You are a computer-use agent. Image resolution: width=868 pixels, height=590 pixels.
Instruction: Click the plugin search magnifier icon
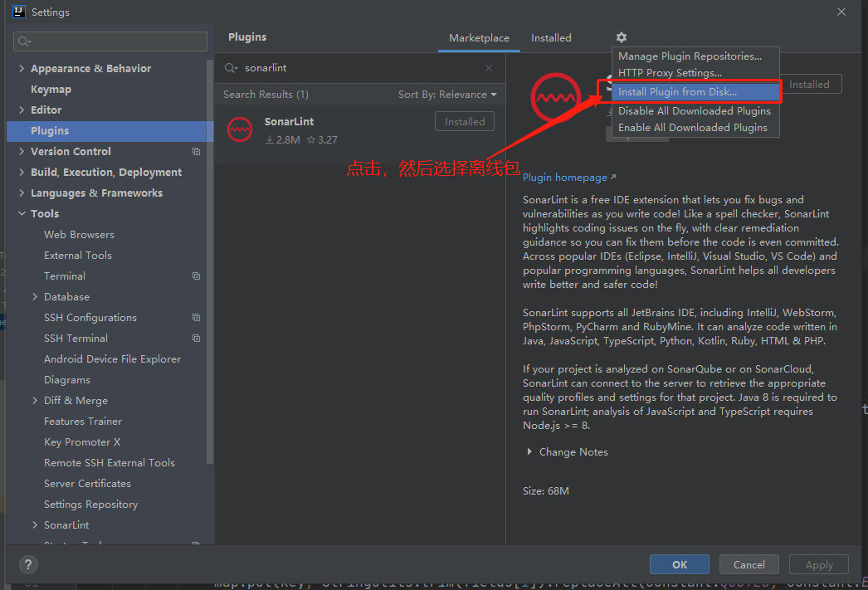coord(231,68)
